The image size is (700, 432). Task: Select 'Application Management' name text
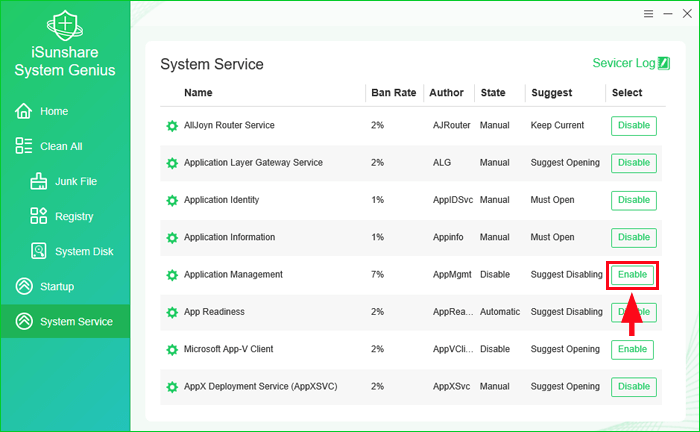[x=233, y=274]
